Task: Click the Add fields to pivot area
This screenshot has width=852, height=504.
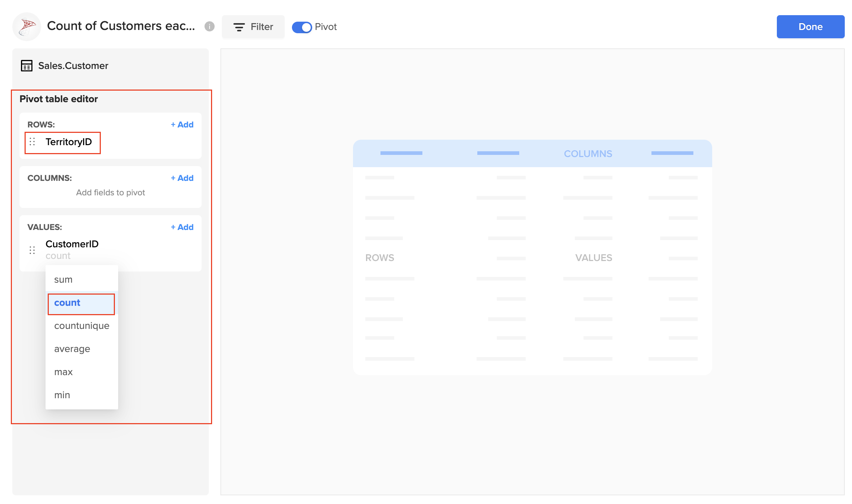Action: 110,192
